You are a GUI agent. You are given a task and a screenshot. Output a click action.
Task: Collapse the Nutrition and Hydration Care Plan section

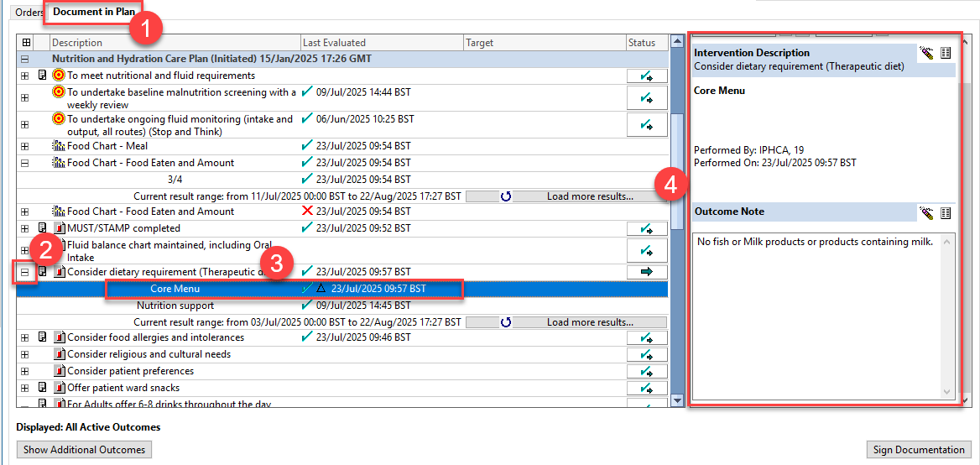(25, 60)
